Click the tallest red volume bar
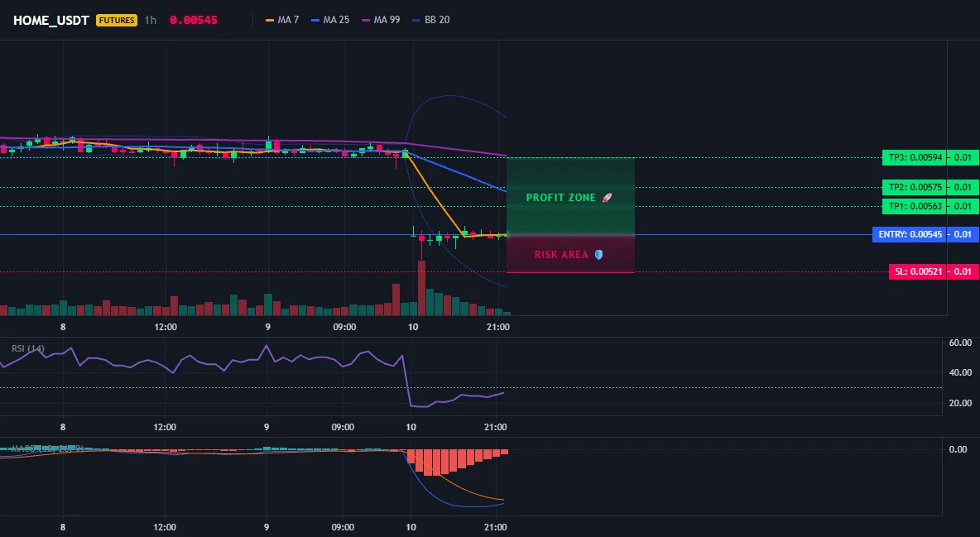 tap(421, 288)
